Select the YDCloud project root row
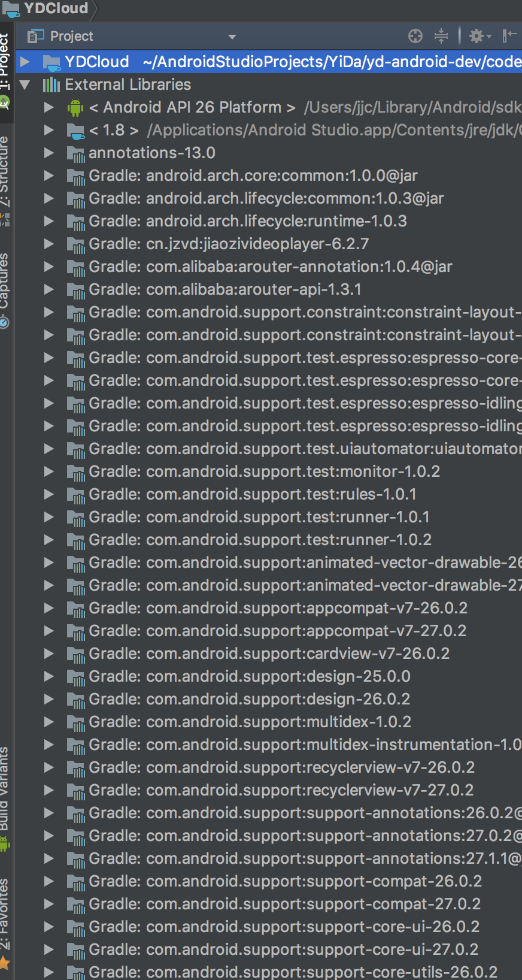Screen dimensions: 522x980 (269, 62)
